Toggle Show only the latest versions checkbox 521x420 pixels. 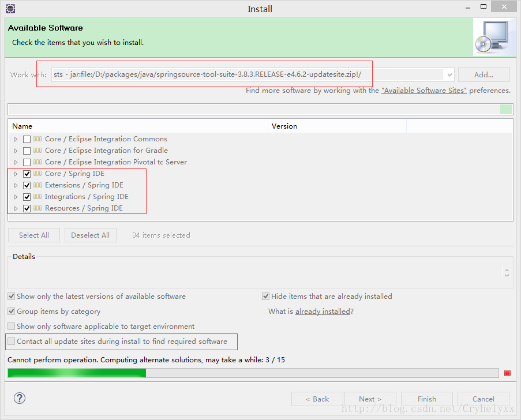pos(12,296)
